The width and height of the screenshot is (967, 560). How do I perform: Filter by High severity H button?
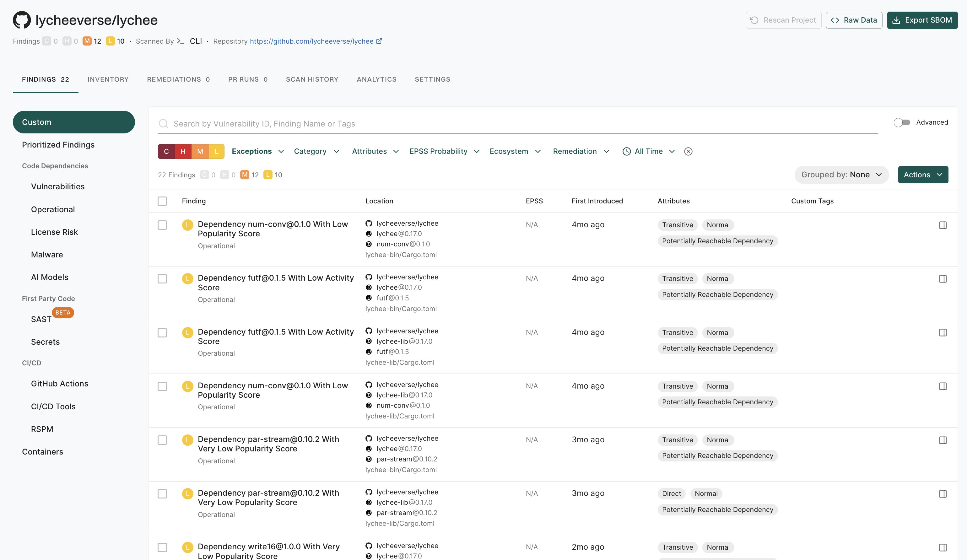click(183, 152)
